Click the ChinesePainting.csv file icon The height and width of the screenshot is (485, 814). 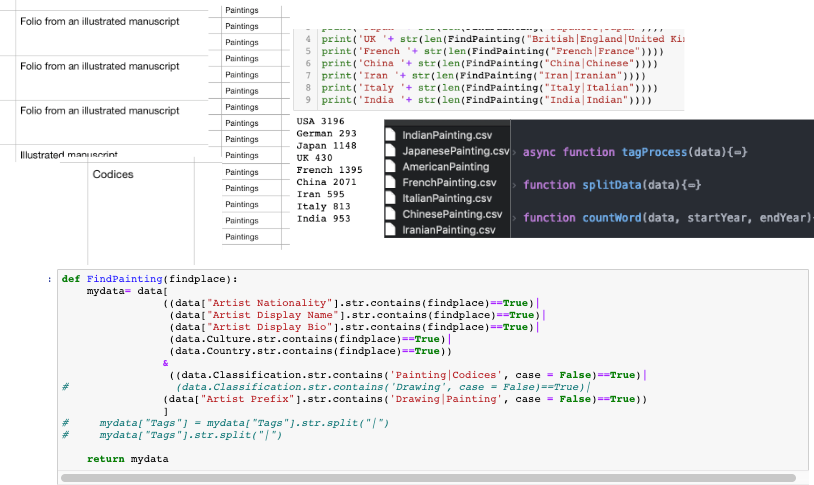tap(391, 215)
